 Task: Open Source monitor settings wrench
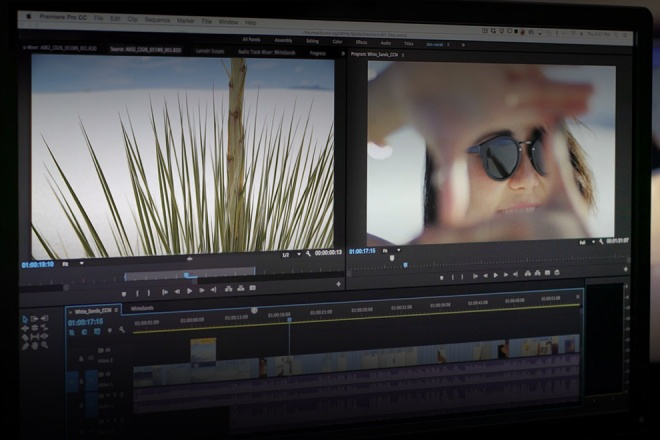click(308, 254)
